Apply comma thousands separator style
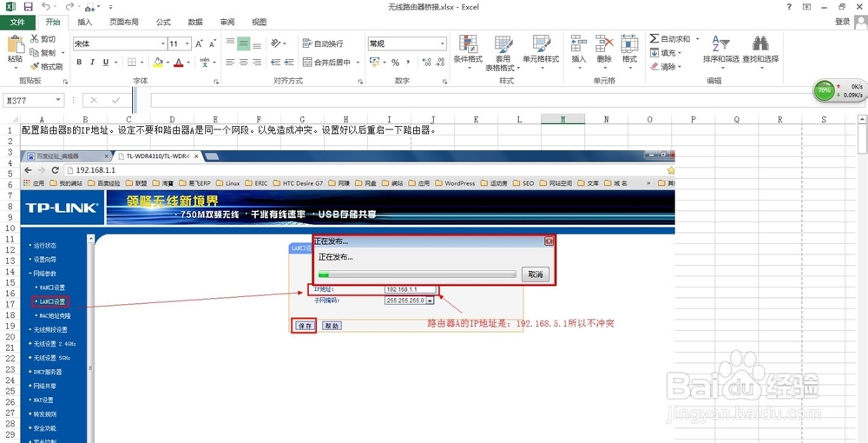 pyautogui.click(x=408, y=63)
